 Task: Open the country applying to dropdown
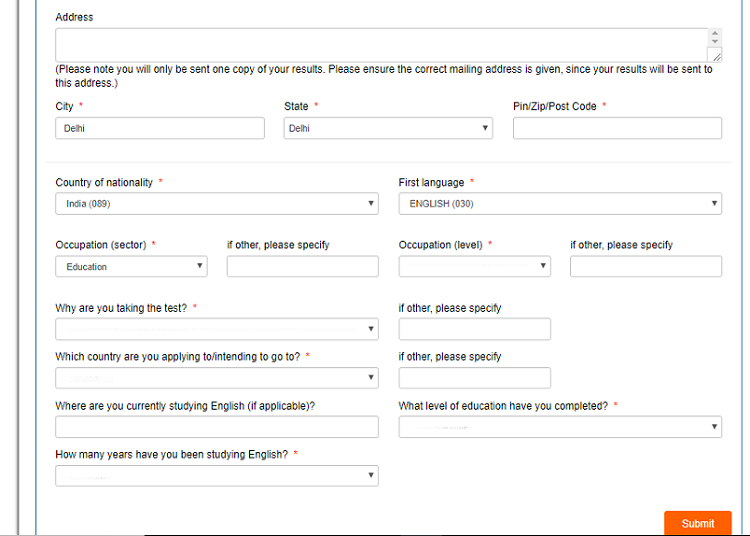click(x=216, y=378)
